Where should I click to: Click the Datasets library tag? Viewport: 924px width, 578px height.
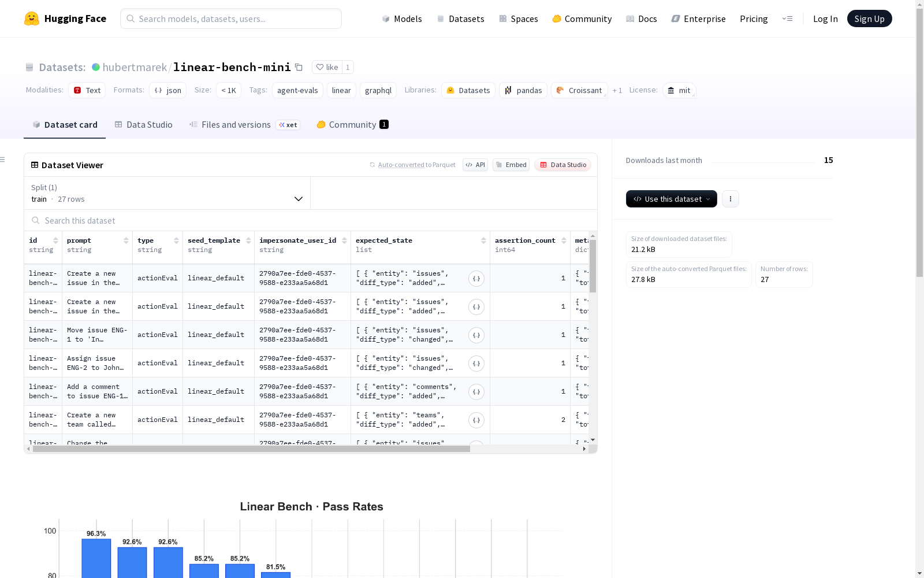(468, 90)
